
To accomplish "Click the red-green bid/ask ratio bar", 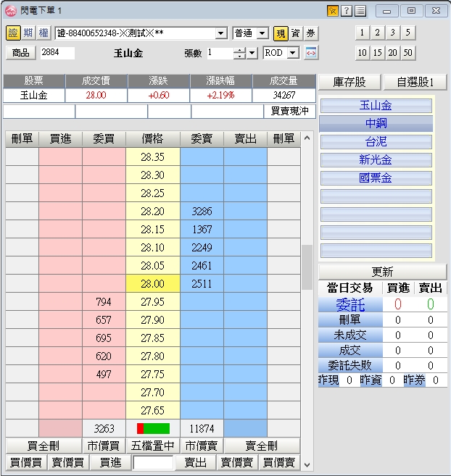I will (153, 428).
